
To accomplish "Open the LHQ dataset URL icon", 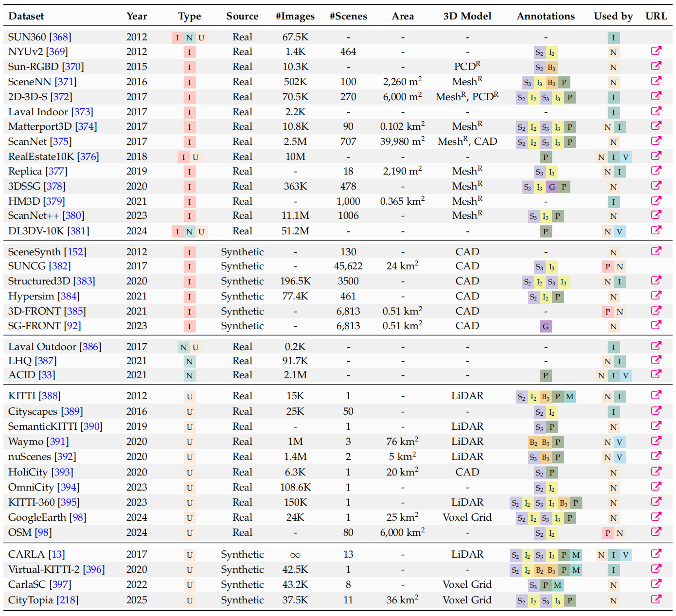I will 656,360.
